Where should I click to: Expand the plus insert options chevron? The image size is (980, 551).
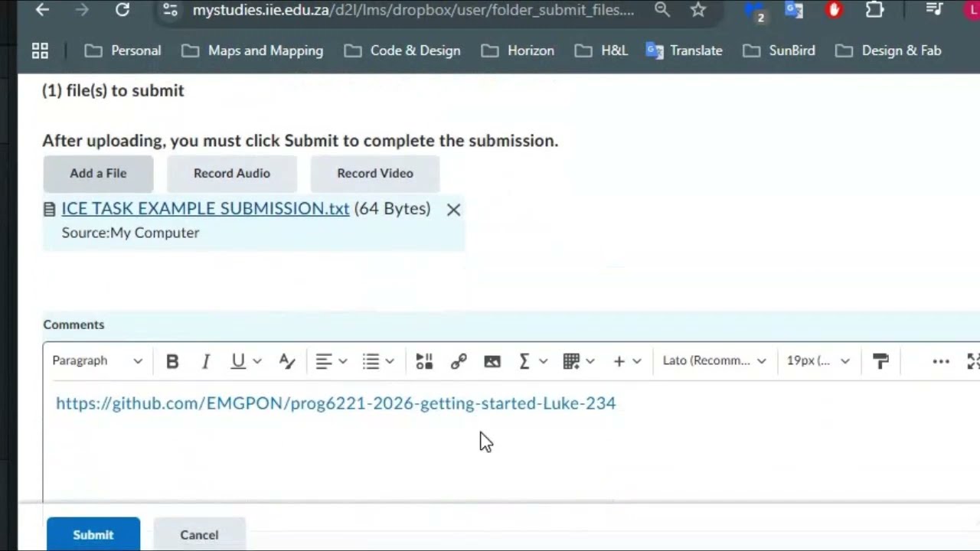point(636,361)
